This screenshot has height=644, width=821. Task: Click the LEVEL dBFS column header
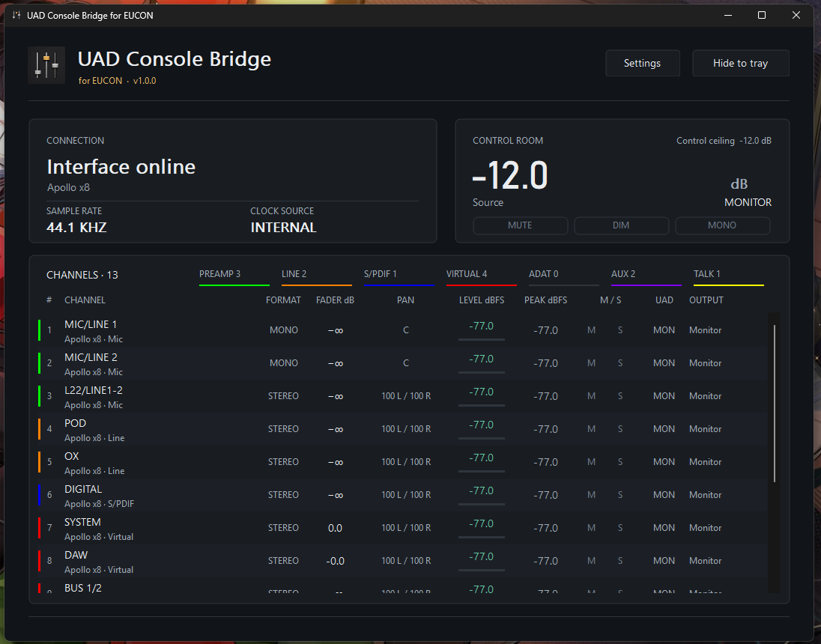(482, 300)
